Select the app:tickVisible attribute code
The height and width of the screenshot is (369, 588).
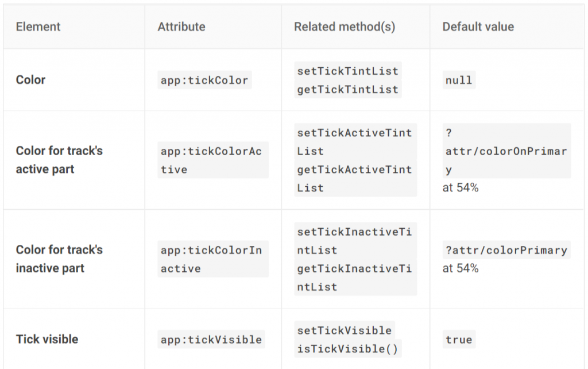(x=211, y=340)
